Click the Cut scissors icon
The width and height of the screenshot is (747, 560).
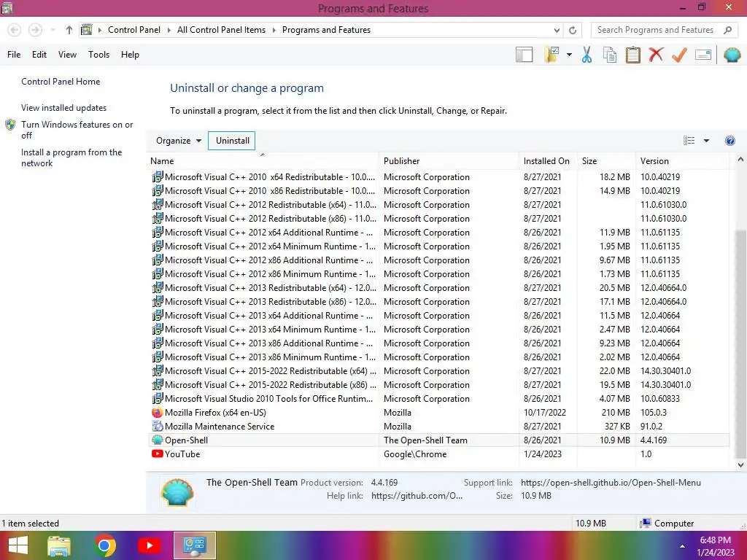(587, 55)
